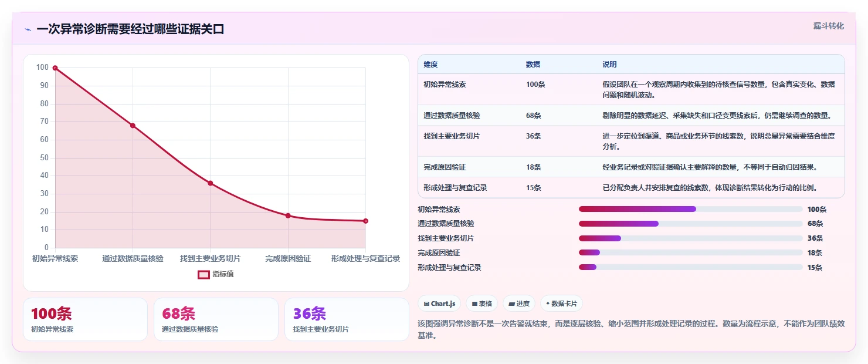
Task: Click table cell 初始异常线索
Action: pyautogui.click(x=445, y=85)
